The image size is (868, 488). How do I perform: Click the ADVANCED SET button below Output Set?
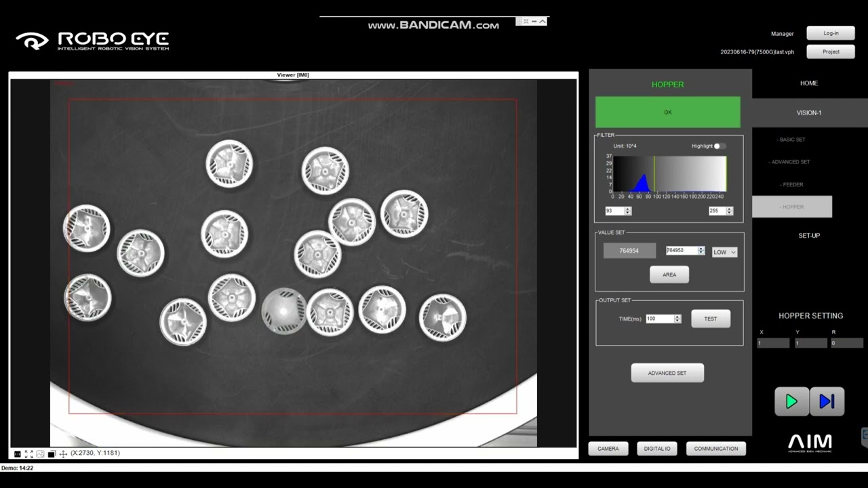click(x=667, y=373)
